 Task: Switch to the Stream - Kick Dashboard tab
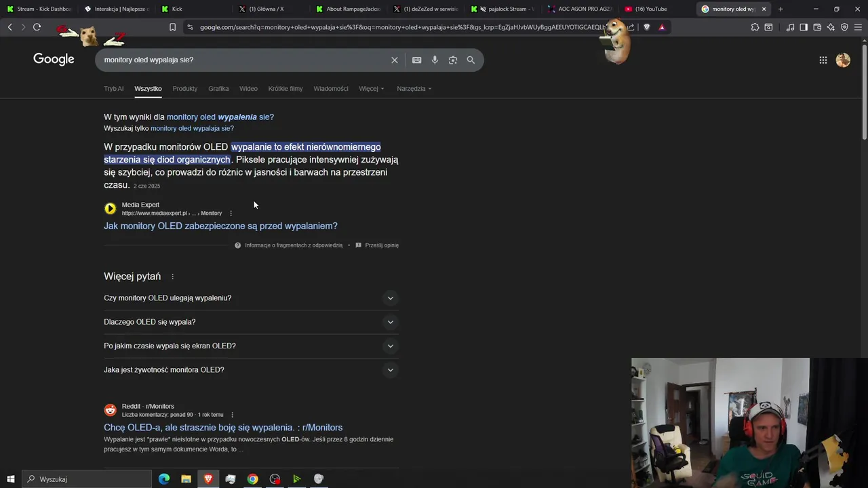(x=39, y=9)
